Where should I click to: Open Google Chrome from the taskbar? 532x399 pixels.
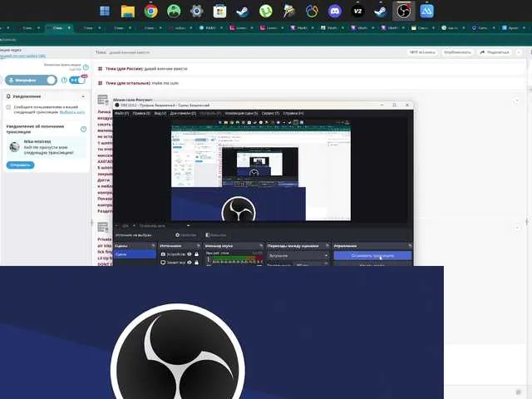coord(151,12)
